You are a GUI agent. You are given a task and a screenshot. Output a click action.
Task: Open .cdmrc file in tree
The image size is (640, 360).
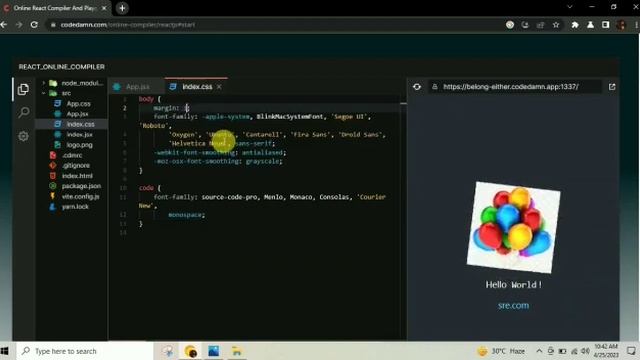point(72,155)
